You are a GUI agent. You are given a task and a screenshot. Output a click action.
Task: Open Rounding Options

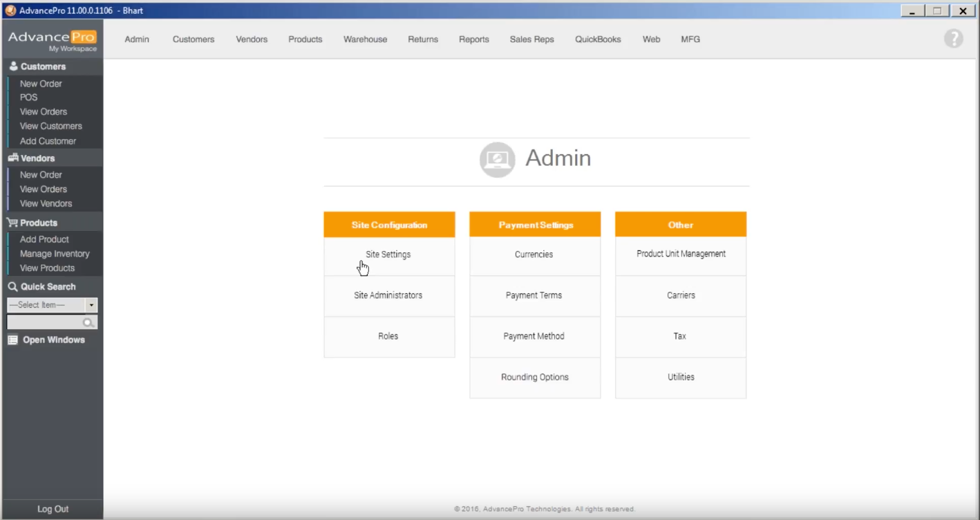pos(535,377)
